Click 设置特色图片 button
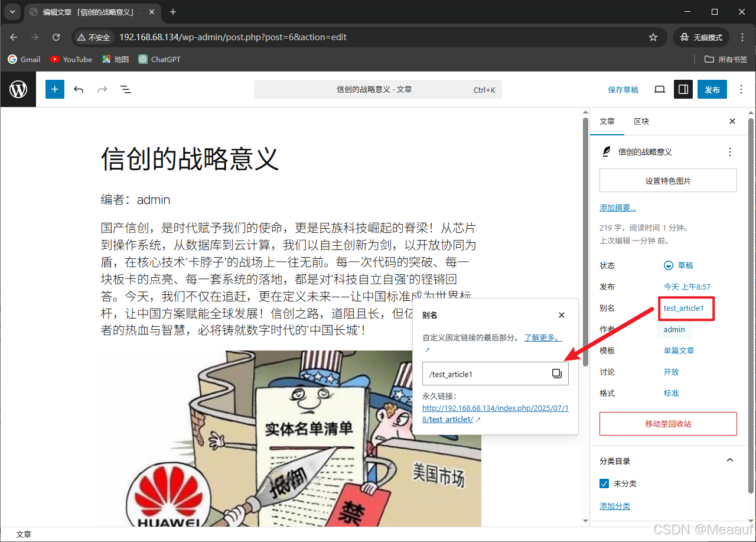The image size is (756, 542). tap(668, 180)
